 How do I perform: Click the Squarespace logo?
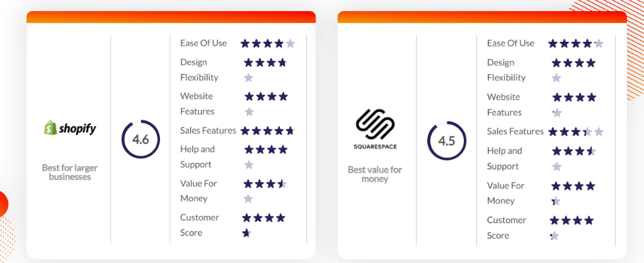(x=375, y=130)
